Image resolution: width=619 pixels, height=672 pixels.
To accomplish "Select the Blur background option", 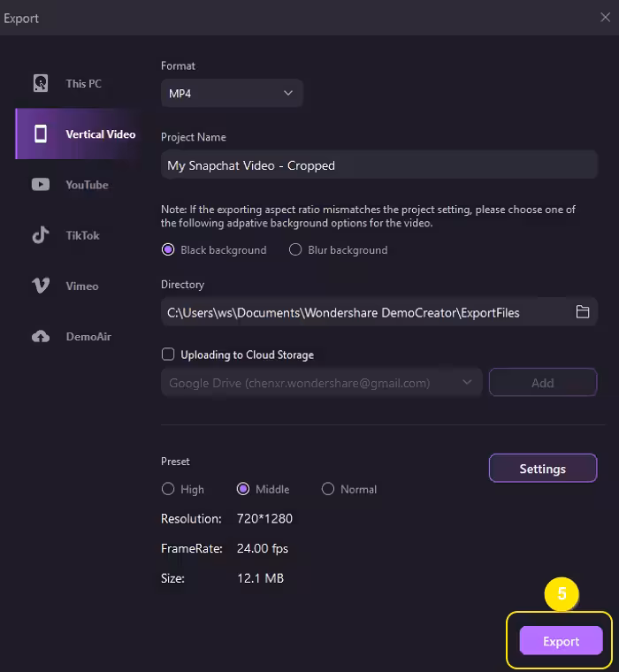I will click(x=296, y=250).
